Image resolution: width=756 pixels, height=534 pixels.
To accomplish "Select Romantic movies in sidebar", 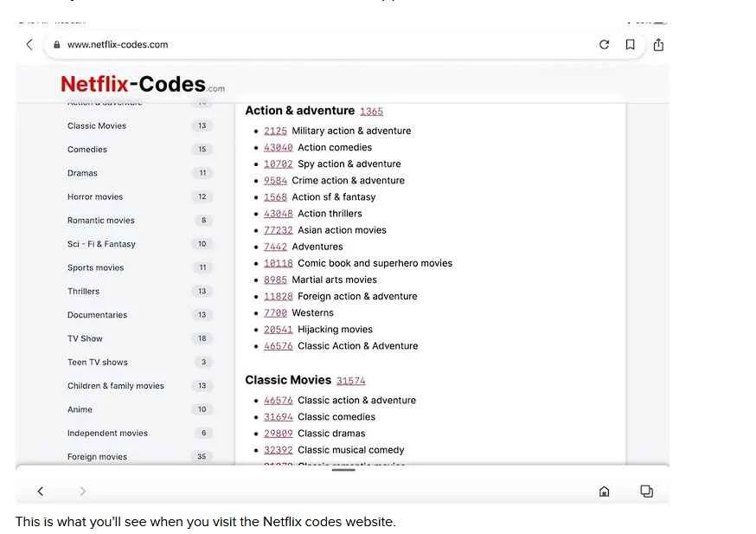I will [x=100, y=221].
